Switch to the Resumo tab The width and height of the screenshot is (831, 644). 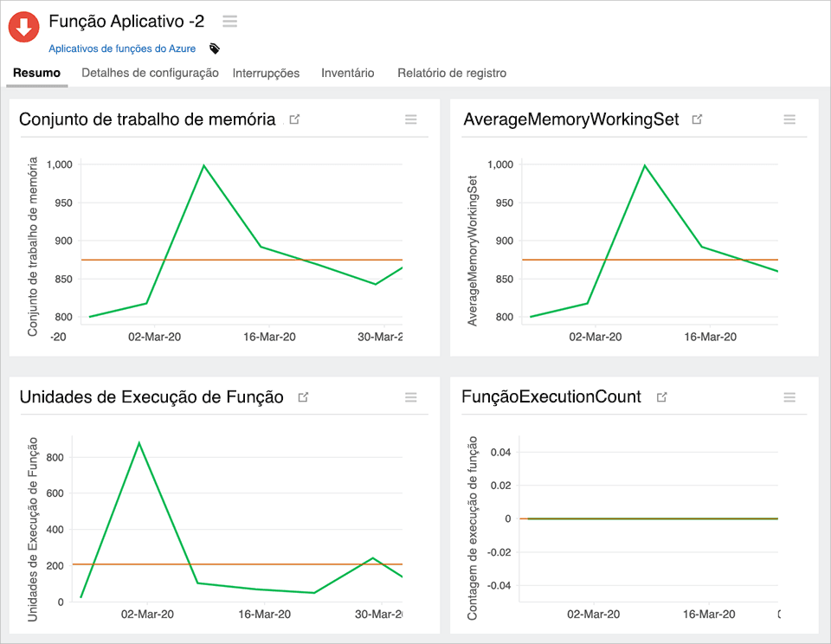(x=36, y=74)
